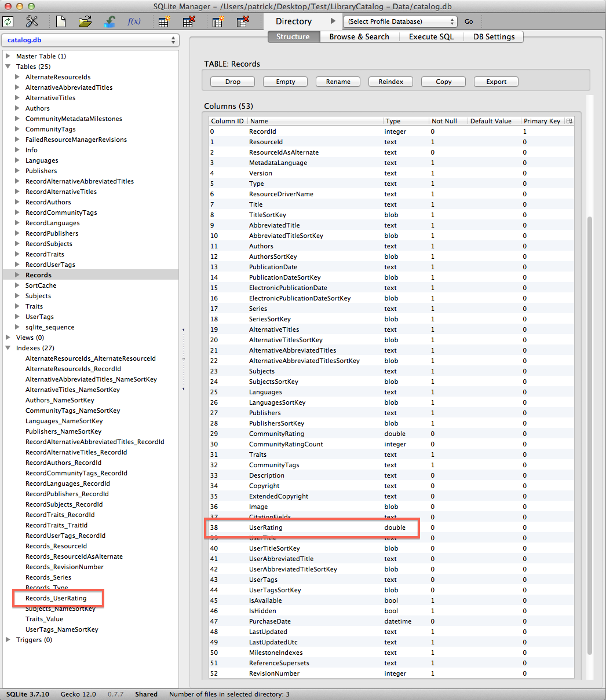Sort by the Type column header
This screenshot has width=606, height=700.
405,121
